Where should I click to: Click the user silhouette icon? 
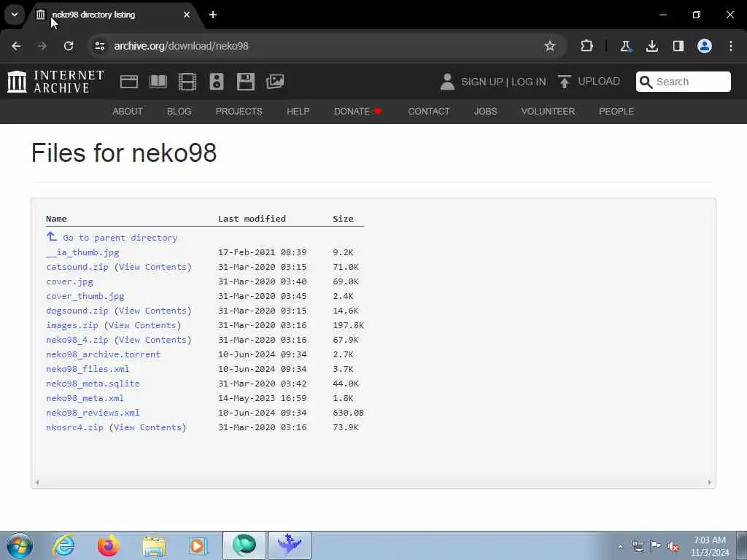coord(447,82)
